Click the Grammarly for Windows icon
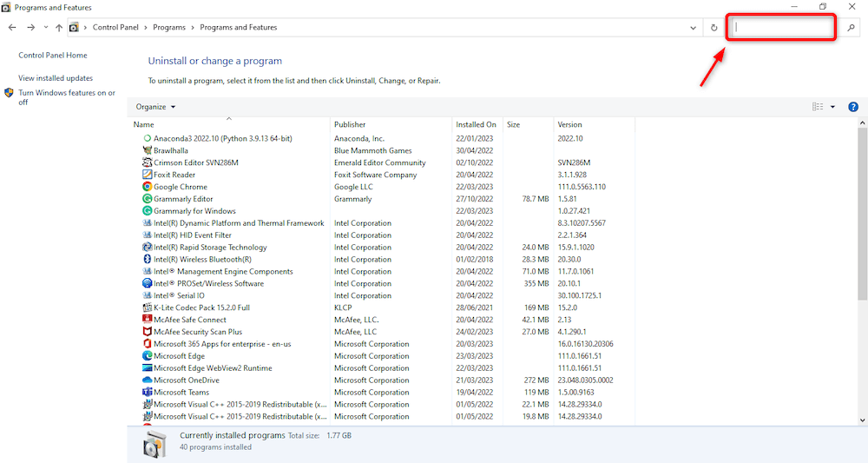This screenshot has width=868, height=463. [148, 211]
